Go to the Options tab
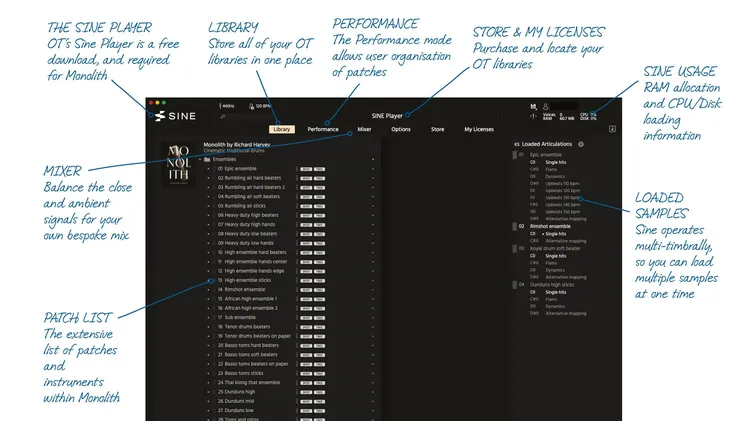 [x=401, y=129]
